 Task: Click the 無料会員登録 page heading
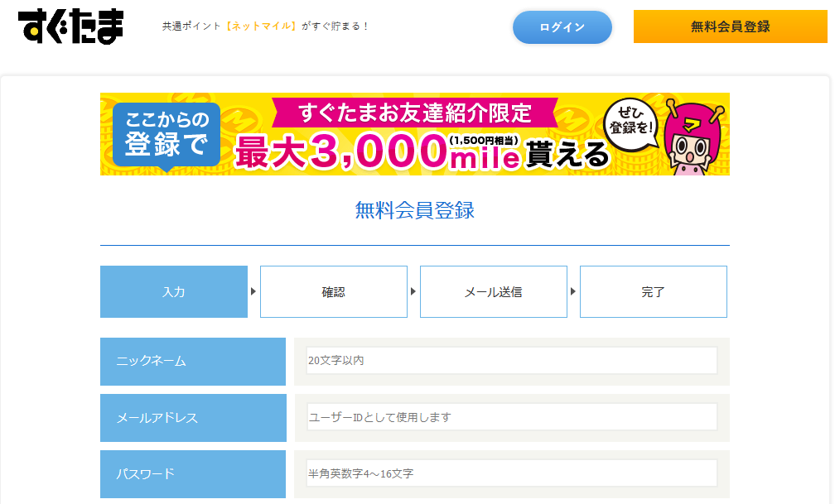pos(415,210)
